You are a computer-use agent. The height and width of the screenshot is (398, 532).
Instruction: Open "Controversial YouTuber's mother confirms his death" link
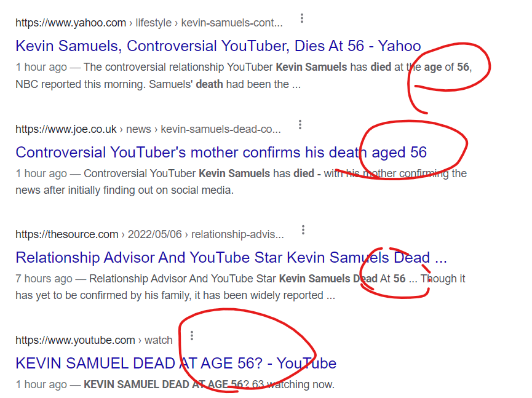click(185, 152)
